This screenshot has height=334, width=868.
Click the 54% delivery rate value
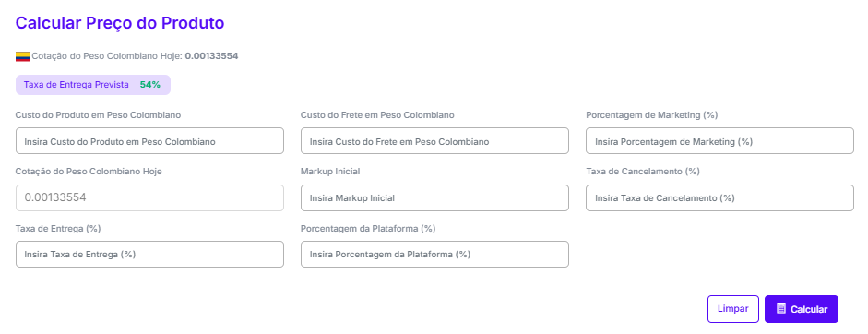click(150, 85)
